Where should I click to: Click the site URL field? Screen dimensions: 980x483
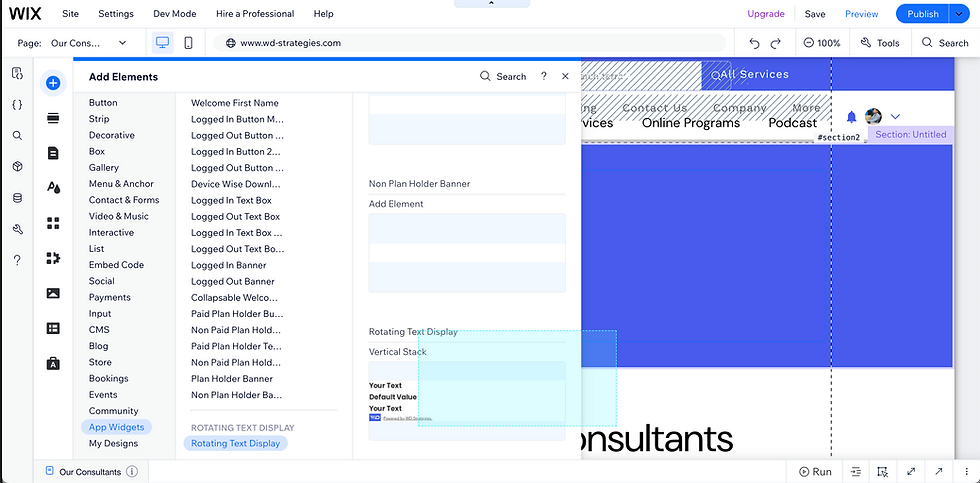469,43
